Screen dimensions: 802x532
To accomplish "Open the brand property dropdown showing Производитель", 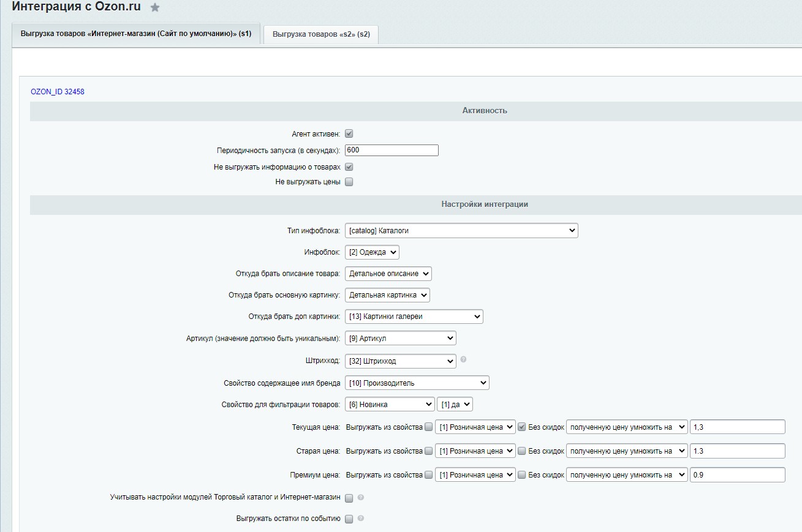I will coord(417,383).
